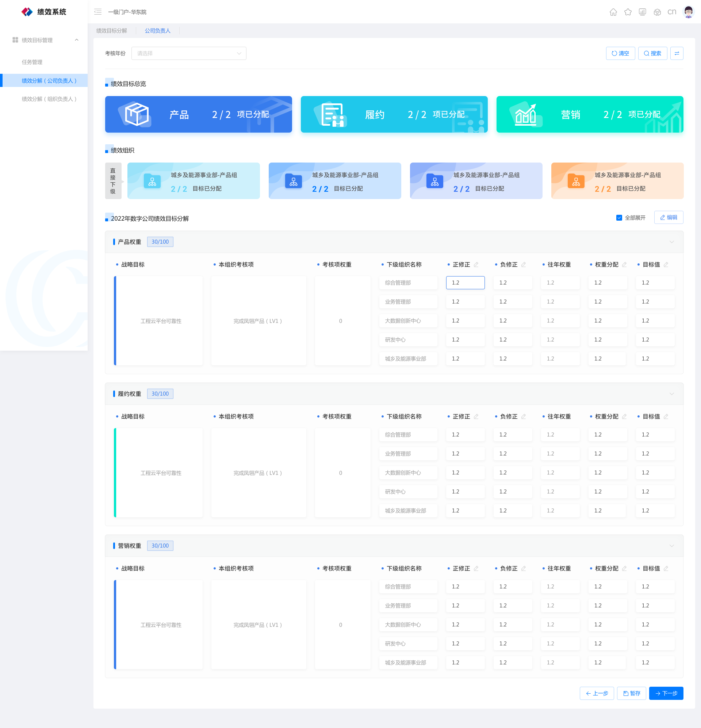Click edit pencil next to 负修正 in 产品权重
The image size is (701, 728).
click(x=524, y=264)
